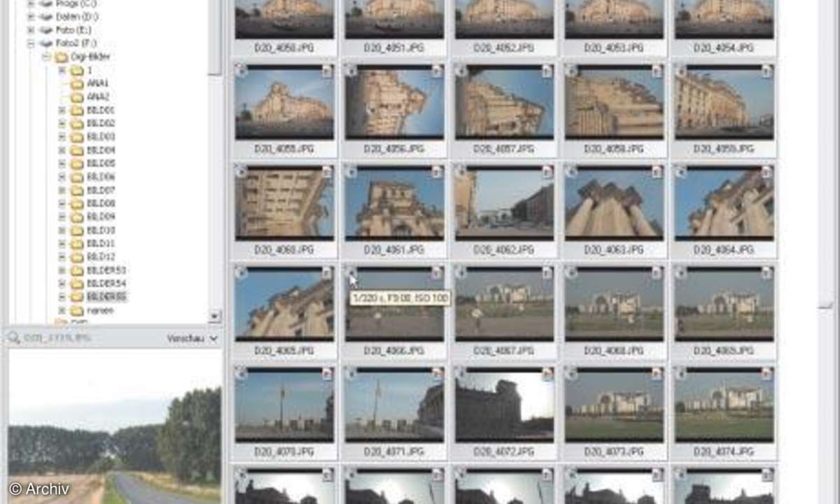Screen dimensions: 840x504
Task: Click the file-type icon on D20_4073.JPG thumbnail
Action: tap(657, 374)
